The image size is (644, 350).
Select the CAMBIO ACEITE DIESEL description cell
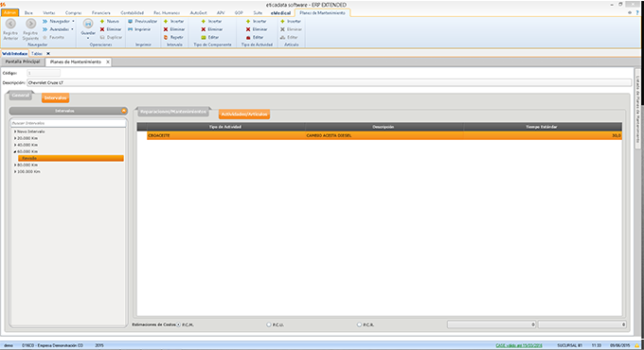coord(384,135)
